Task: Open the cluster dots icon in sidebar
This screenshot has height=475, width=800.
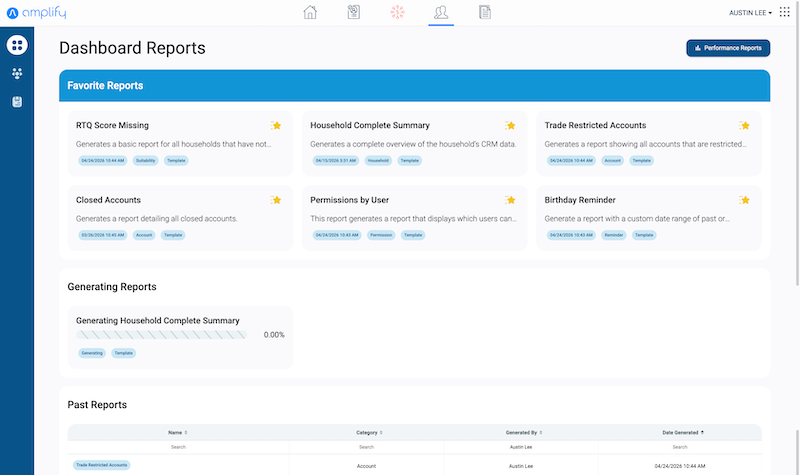Action: coord(17,73)
